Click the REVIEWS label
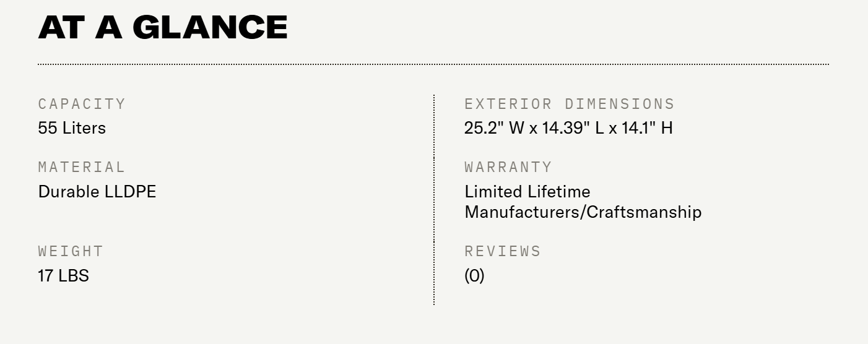 coord(503,251)
